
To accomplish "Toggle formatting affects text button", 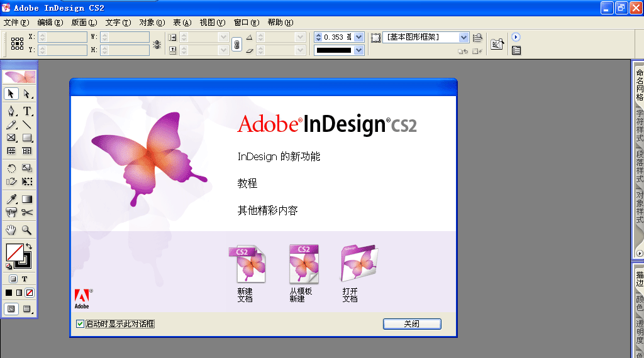I will tap(25, 279).
